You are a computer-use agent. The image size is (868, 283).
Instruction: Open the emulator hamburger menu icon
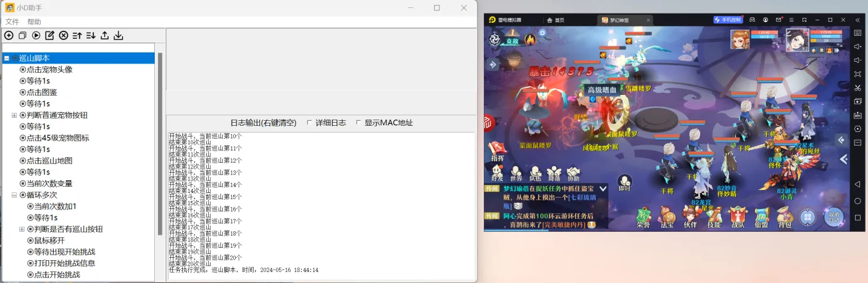(791, 20)
